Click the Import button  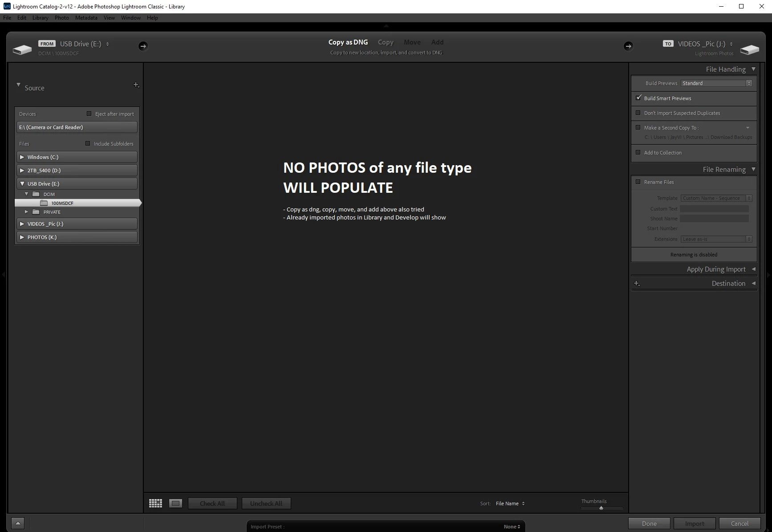695,524
